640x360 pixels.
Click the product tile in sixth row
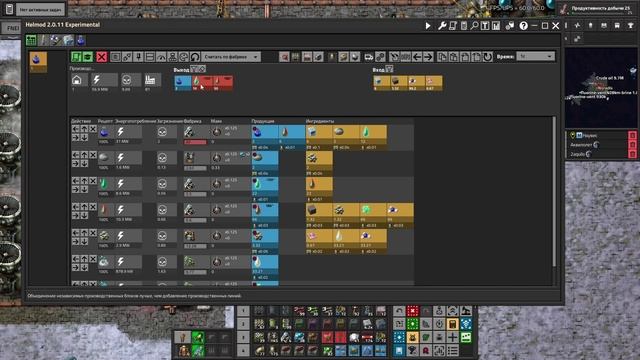(x=265, y=262)
